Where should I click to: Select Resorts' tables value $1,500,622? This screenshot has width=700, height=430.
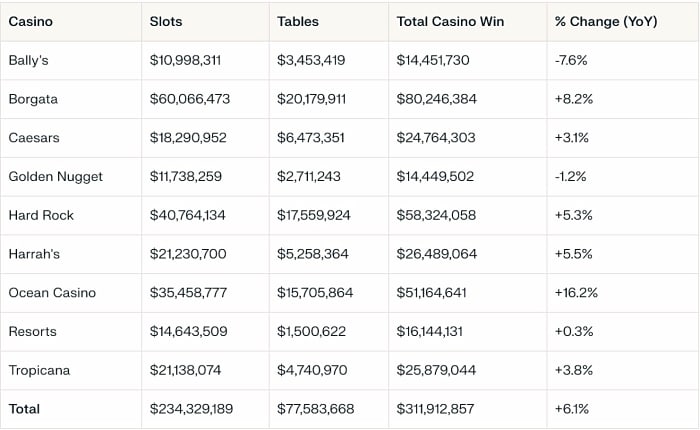311,331
